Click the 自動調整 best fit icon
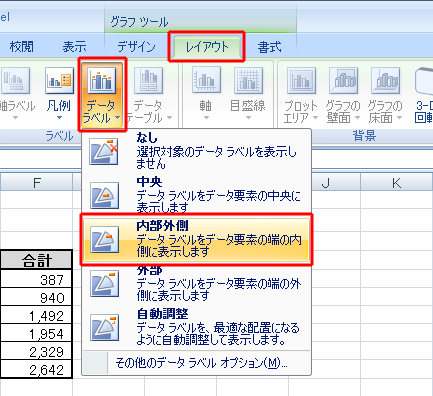The image size is (433, 396). [x=104, y=327]
